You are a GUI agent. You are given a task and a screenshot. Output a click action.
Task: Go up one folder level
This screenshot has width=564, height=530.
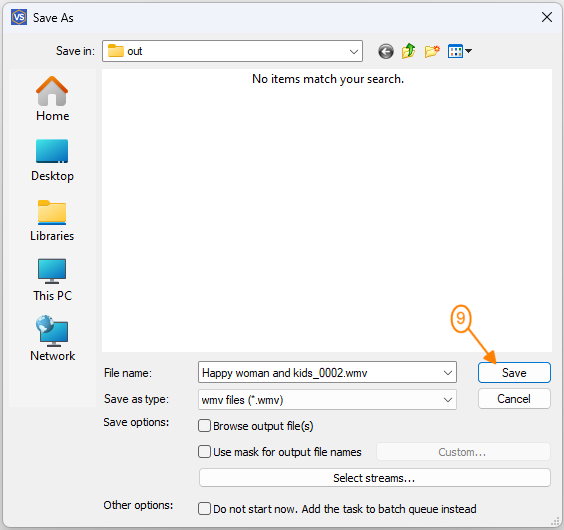(409, 51)
